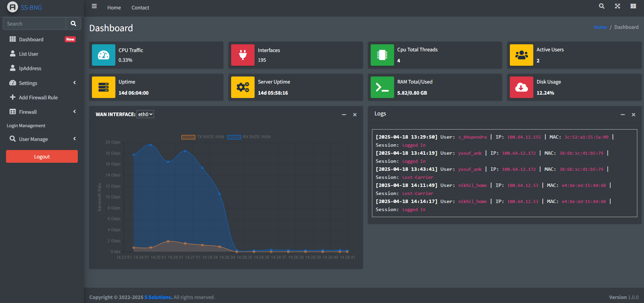Click the Interfaces plug icon

click(x=243, y=55)
